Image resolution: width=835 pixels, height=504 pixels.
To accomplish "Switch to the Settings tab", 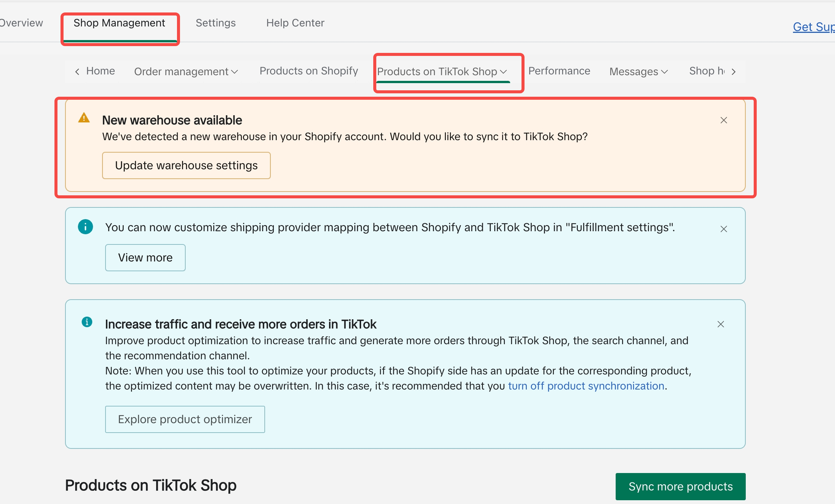I will pos(216,23).
